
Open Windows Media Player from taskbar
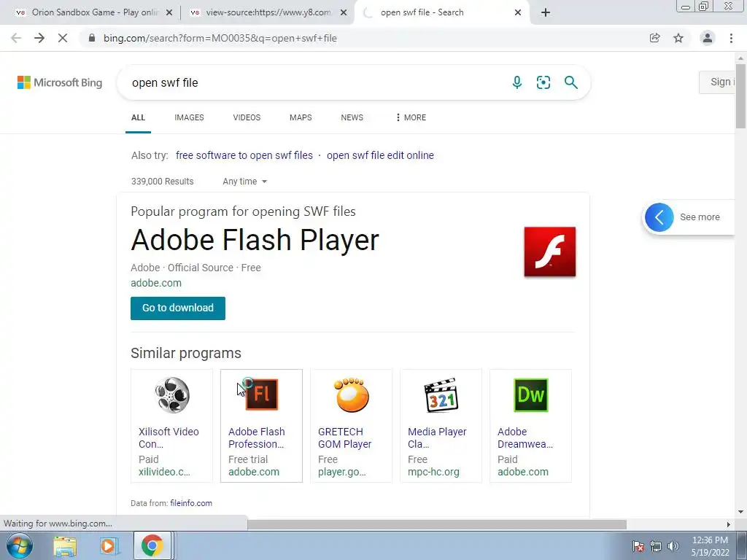[109, 545]
